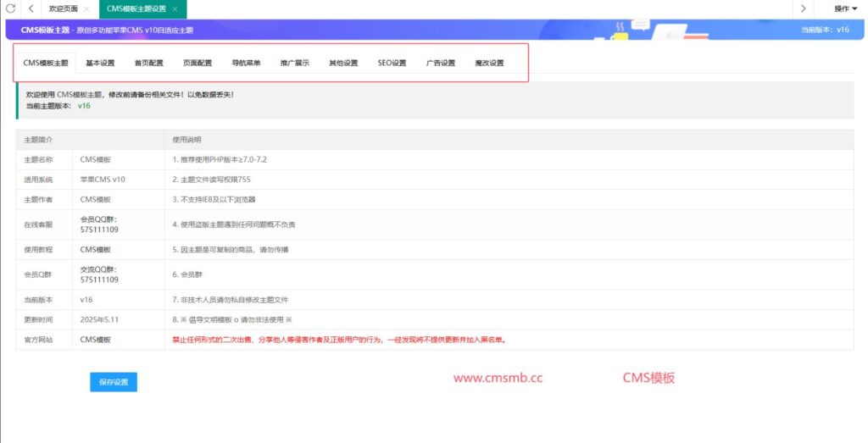868x443 pixels.
Task: Open the 魔改设置 tab
Action: pos(489,63)
